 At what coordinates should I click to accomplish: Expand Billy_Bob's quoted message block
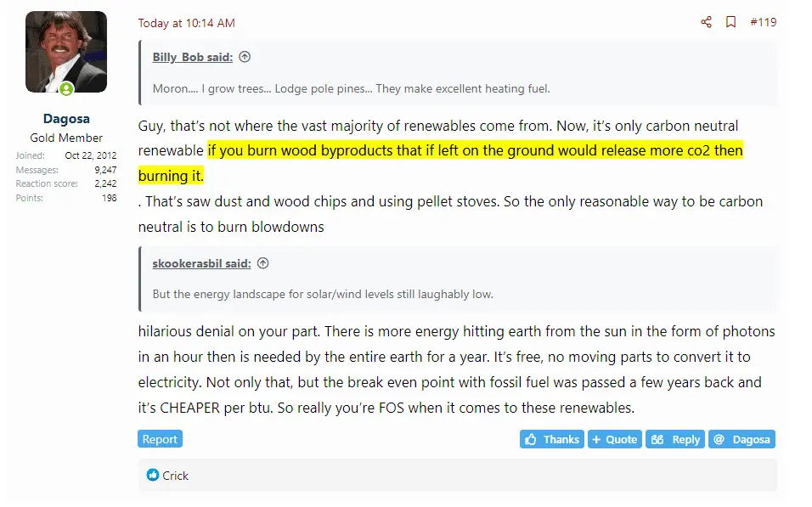tap(459, 88)
